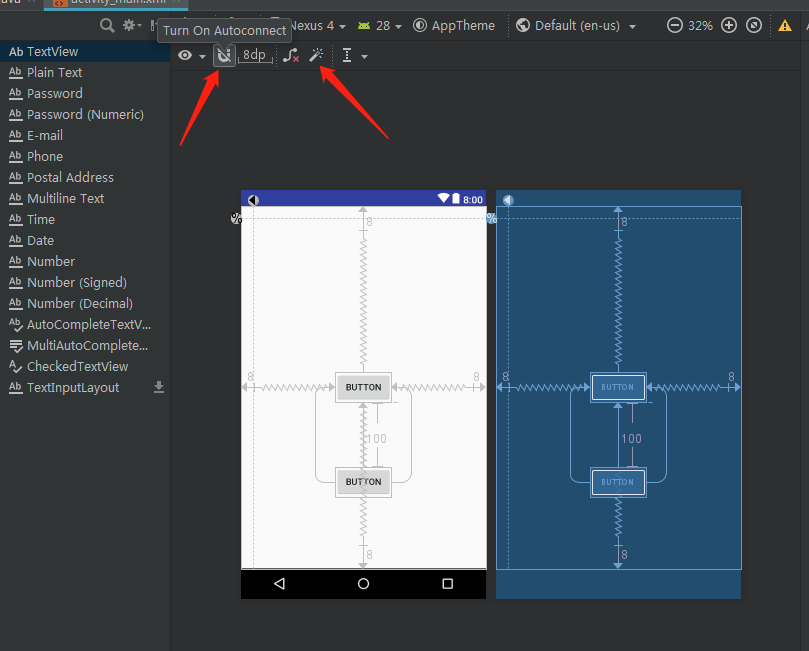
Task: Click the zoom out minus icon
Action: coord(674,25)
